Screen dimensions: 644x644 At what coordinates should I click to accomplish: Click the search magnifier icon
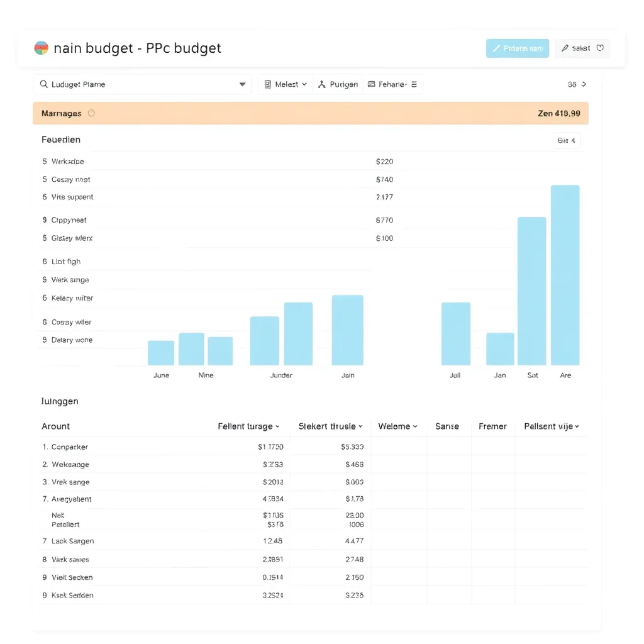(x=43, y=84)
